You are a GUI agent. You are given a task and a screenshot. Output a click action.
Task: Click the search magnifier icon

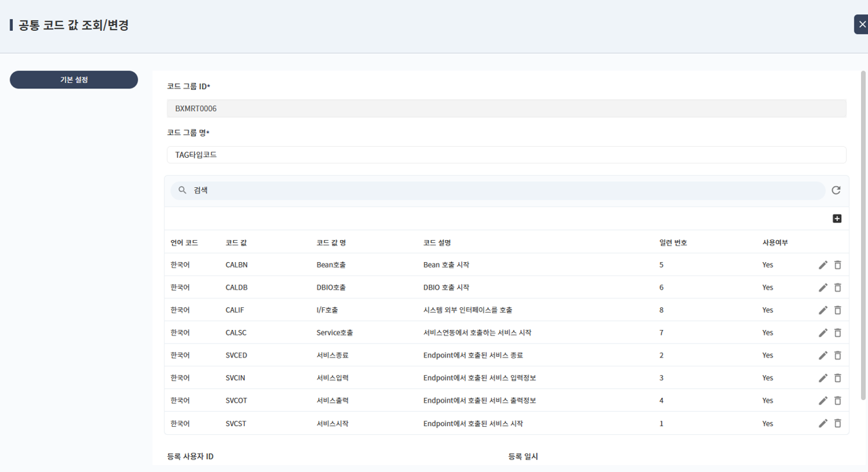182,191
